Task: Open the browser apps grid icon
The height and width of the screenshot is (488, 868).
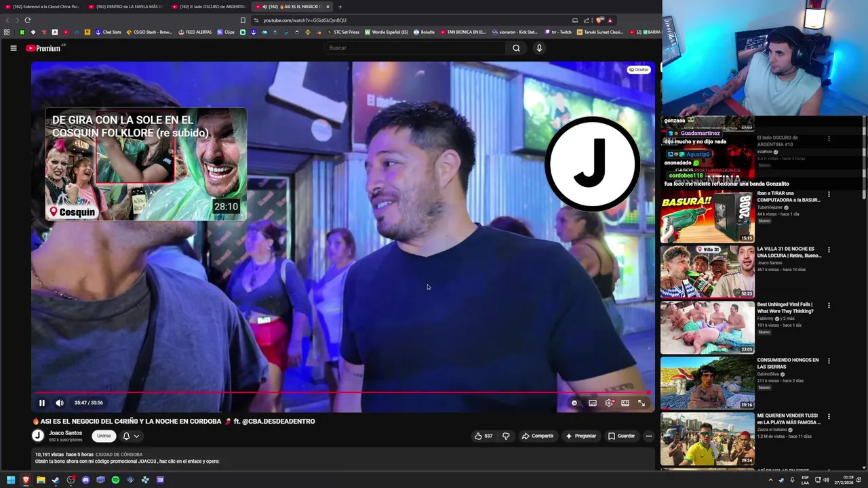Action: [7, 32]
